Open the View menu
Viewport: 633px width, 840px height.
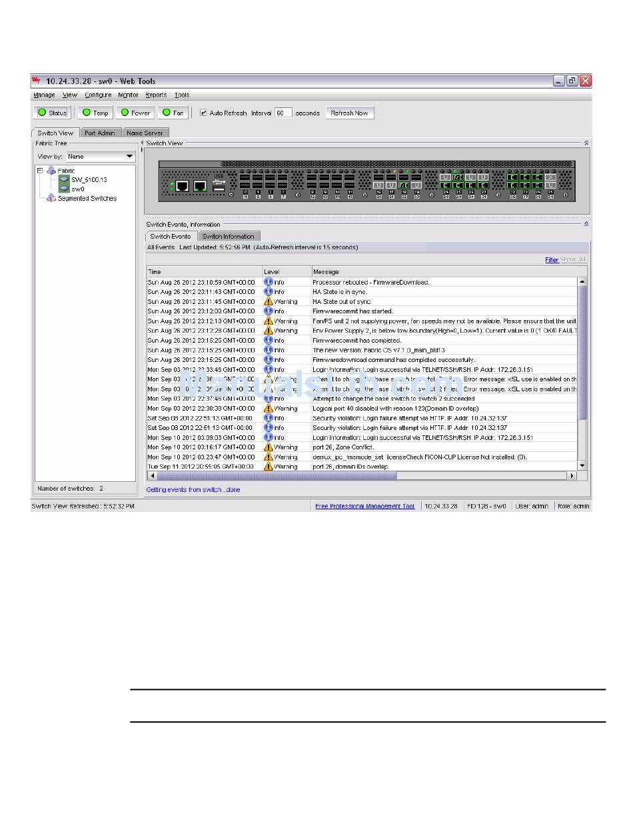(x=70, y=95)
